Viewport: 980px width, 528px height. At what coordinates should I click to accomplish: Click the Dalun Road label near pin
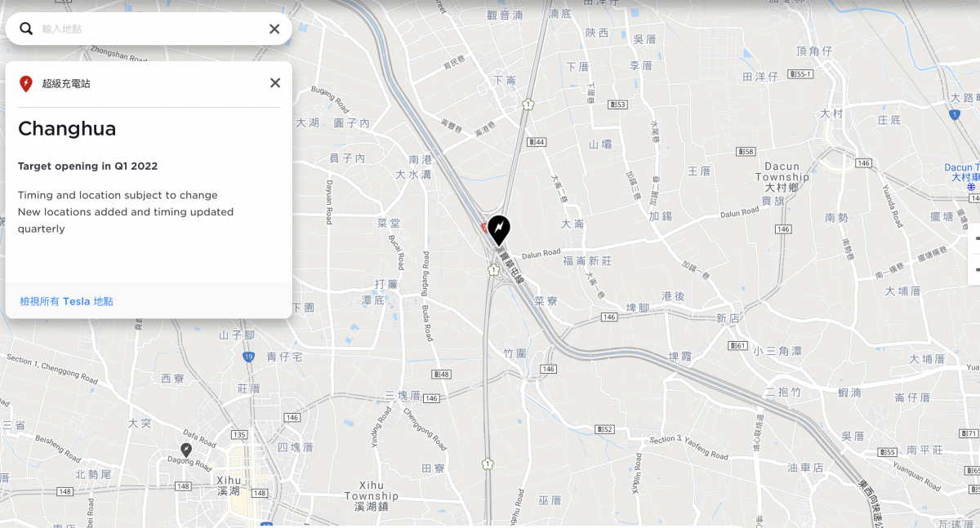541,253
